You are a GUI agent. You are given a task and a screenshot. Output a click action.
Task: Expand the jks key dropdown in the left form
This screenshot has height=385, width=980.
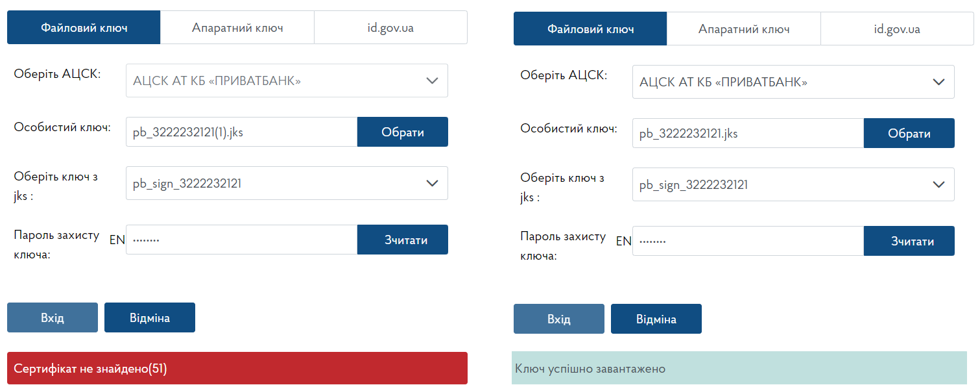pos(287,183)
